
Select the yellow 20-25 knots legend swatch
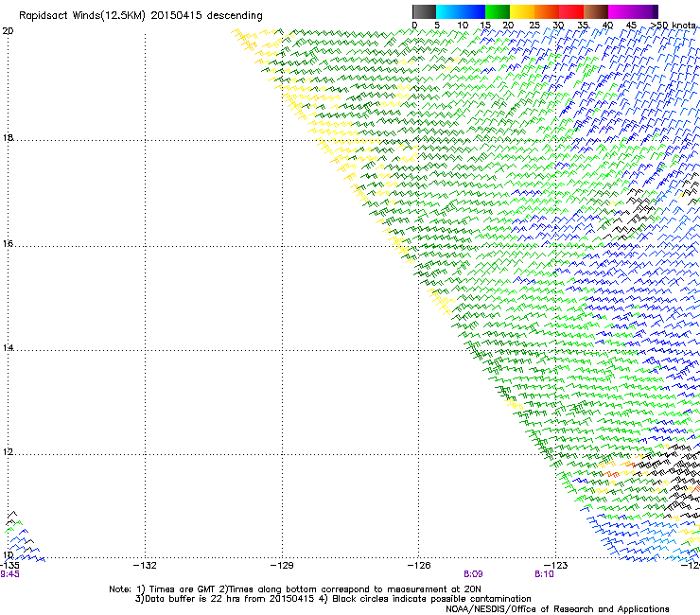522,11
